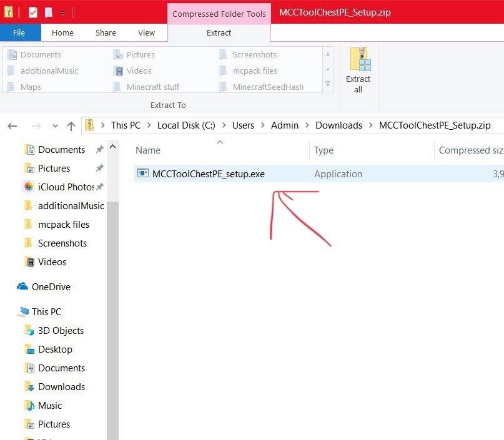504x440 pixels.
Task: Click the navigation pane scrollbar up arrow
Action: tap(112, 147)
